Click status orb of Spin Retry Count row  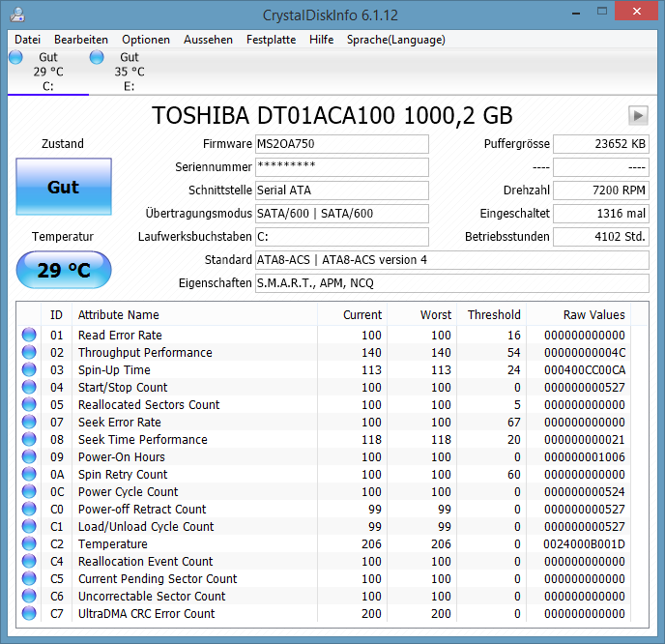coord(29,474)
